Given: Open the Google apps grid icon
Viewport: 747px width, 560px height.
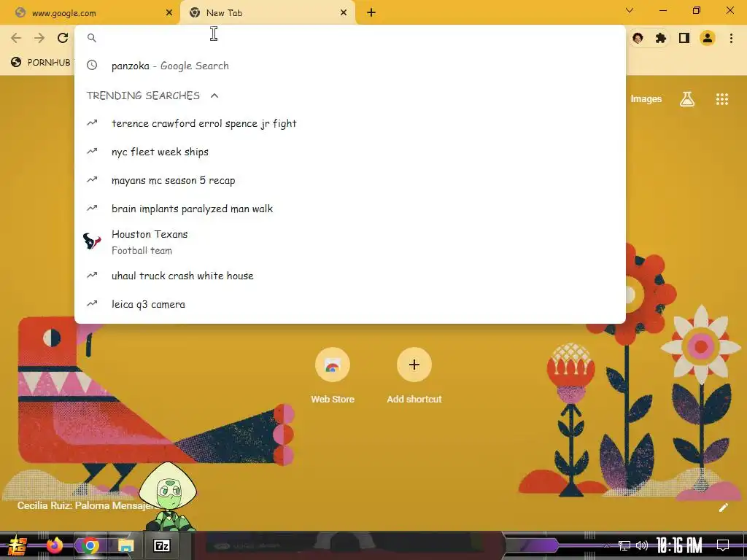Looking at the screenshot, I should click(x=721, y=99).
